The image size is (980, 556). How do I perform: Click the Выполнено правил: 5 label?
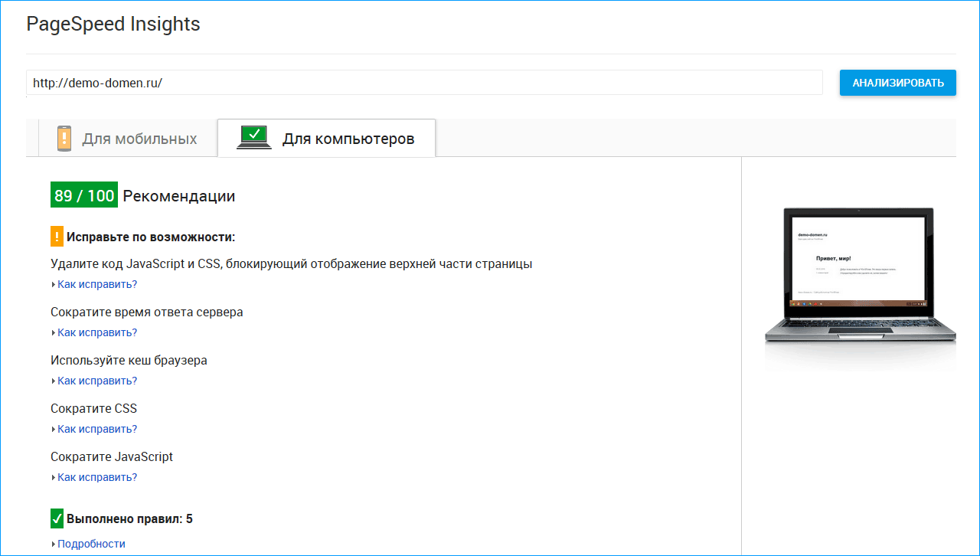tap(129, 518)
